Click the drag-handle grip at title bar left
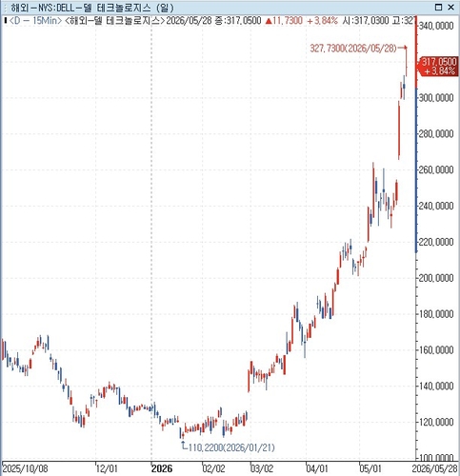The height and width of the screenshot is (476, 460). click(x=5, y=8)
